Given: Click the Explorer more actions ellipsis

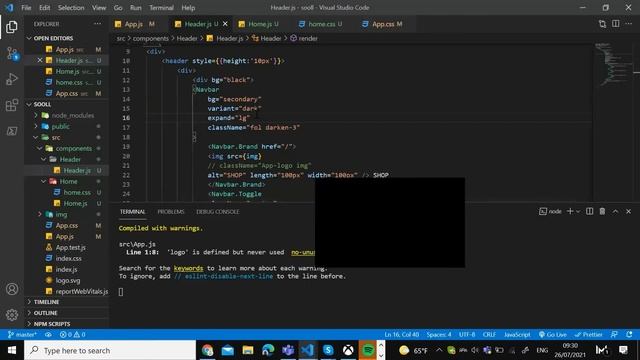Looking at the screenshot, I should click(97, 24).
